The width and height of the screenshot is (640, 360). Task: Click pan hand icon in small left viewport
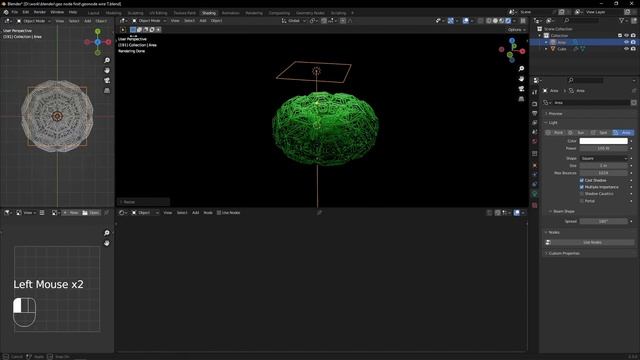click(x=107, y=70)
